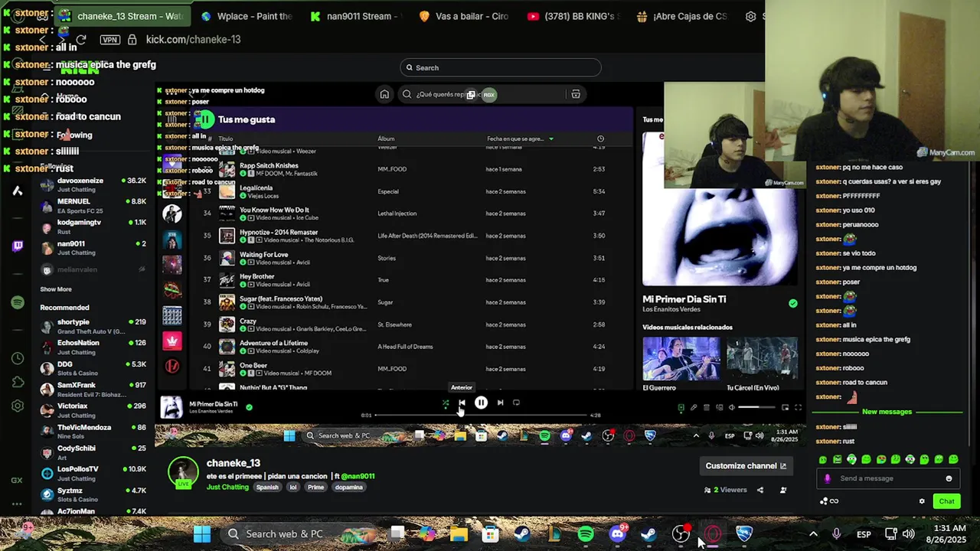Open emoji picker in Send a message box

[x=949, y=478]
